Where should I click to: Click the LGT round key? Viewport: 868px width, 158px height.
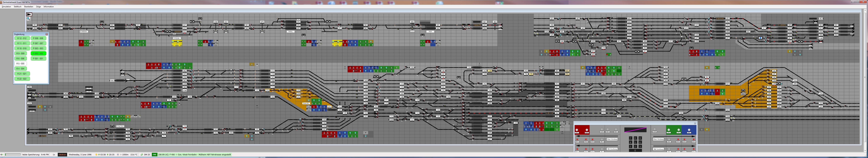coord(602,129)
